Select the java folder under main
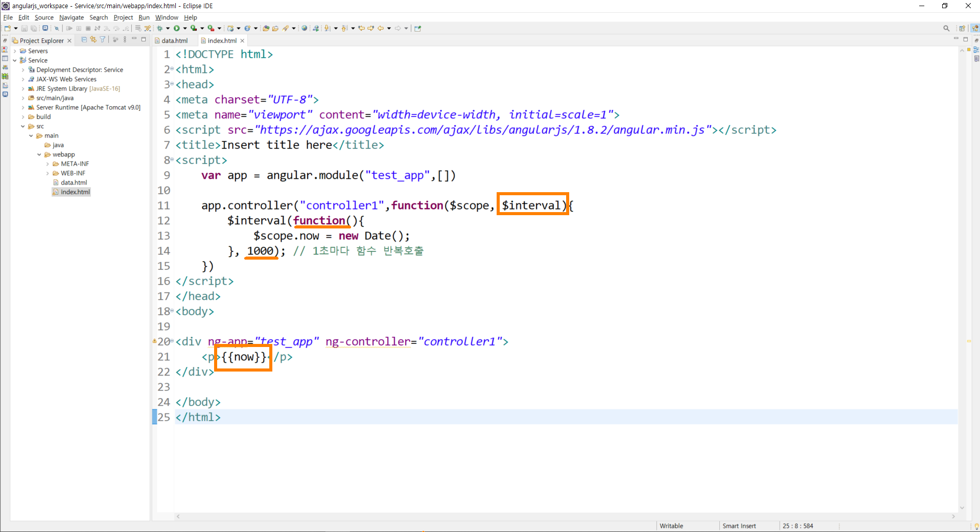980x532 pixels. (x=54, y=145)
